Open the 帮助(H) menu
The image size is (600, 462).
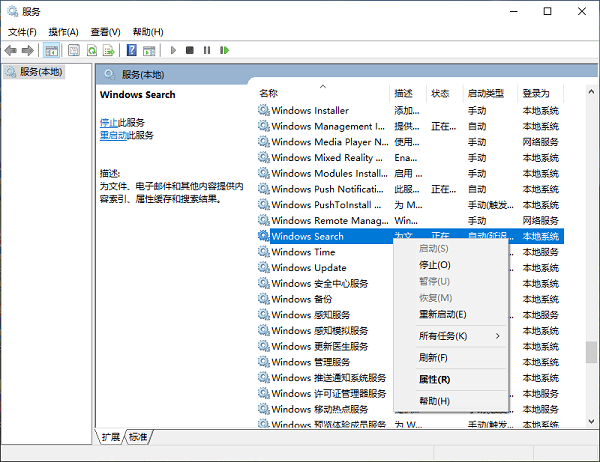148,32
